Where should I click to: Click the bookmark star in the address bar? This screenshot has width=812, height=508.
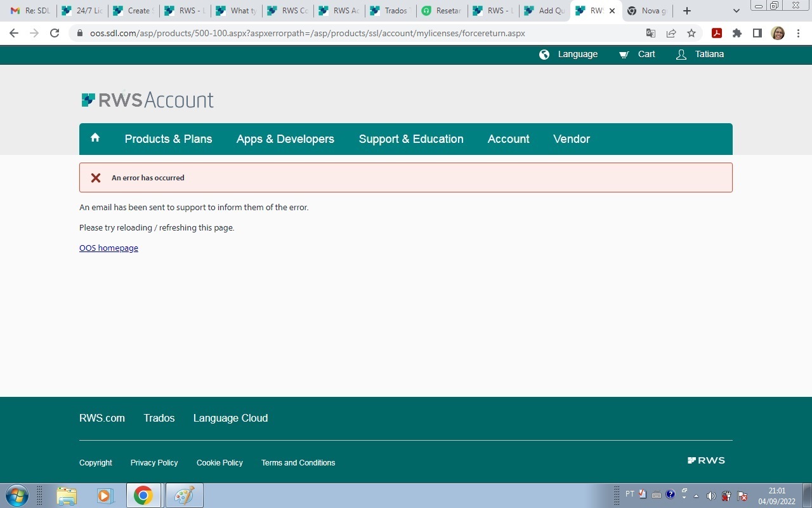click(x=691, y=33)
